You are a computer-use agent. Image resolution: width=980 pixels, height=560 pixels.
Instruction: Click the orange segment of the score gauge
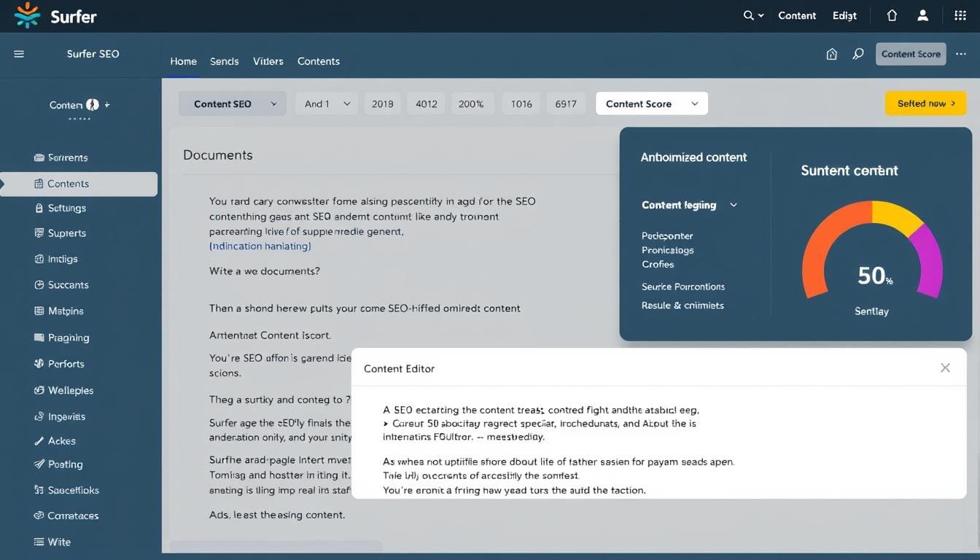point(824,241)
